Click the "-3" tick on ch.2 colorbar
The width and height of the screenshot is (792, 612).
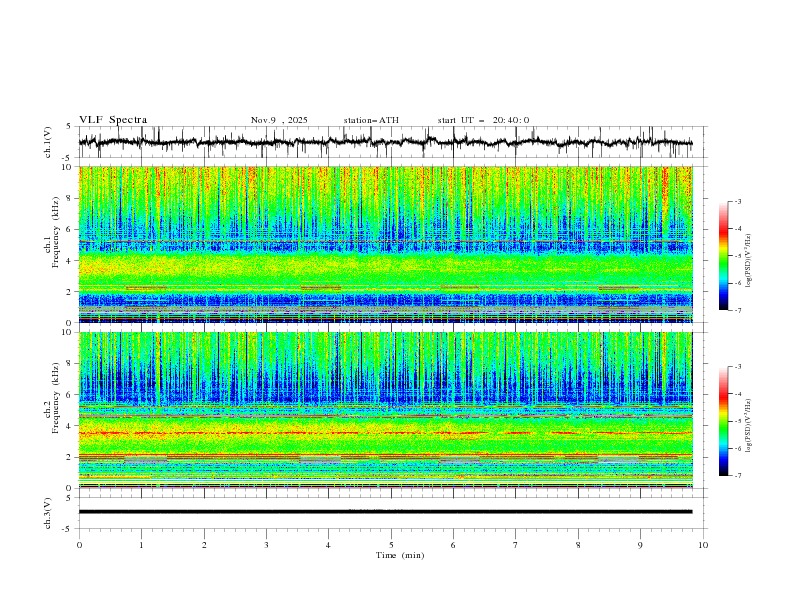click(x=738, y=367)
